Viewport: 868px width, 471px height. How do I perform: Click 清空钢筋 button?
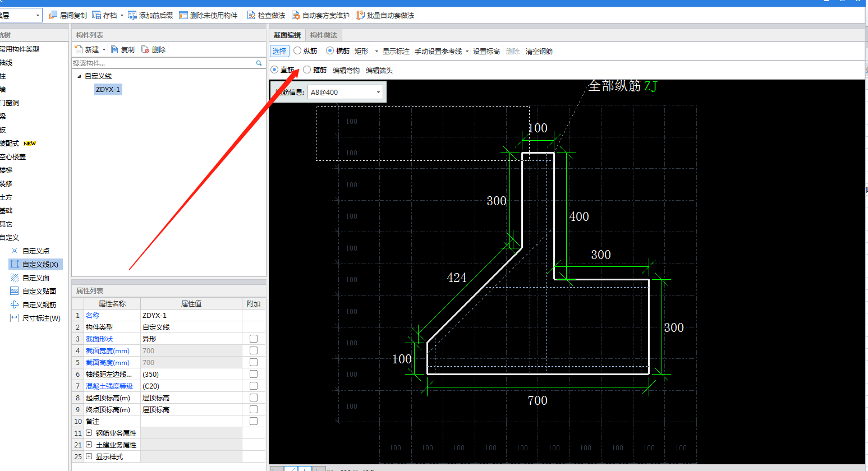[x=539, y=51]
